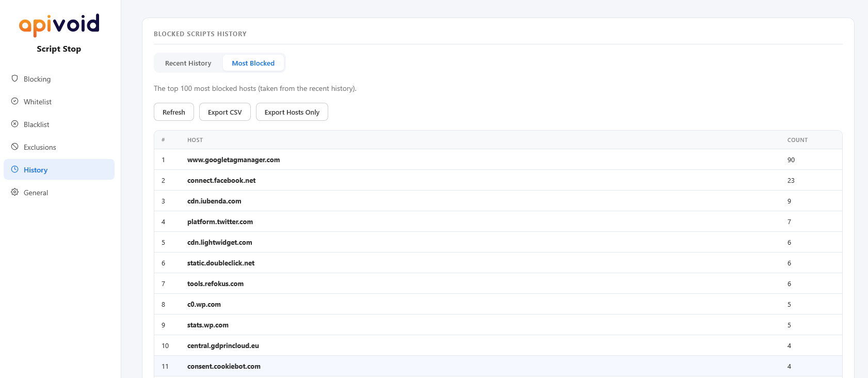Navigate to Exclusions
This screenshot has width=868, height=378.
[x=59, y=147]
